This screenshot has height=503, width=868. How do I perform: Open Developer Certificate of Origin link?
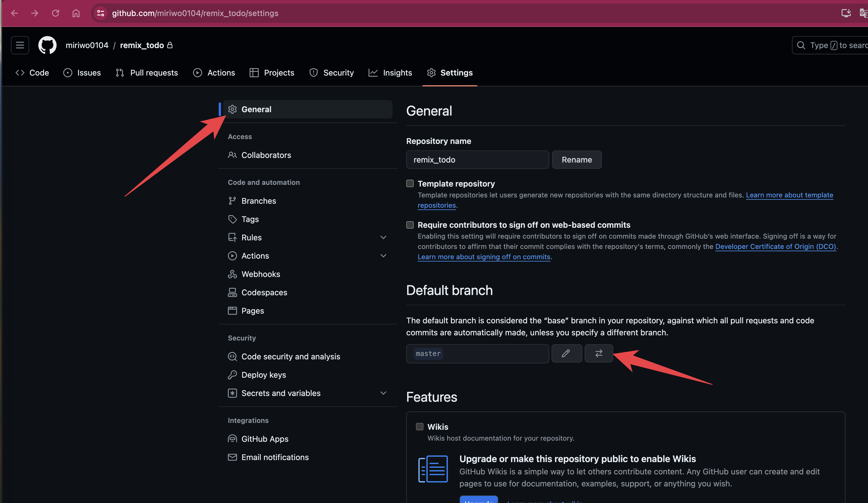click(x=775, y=247)
